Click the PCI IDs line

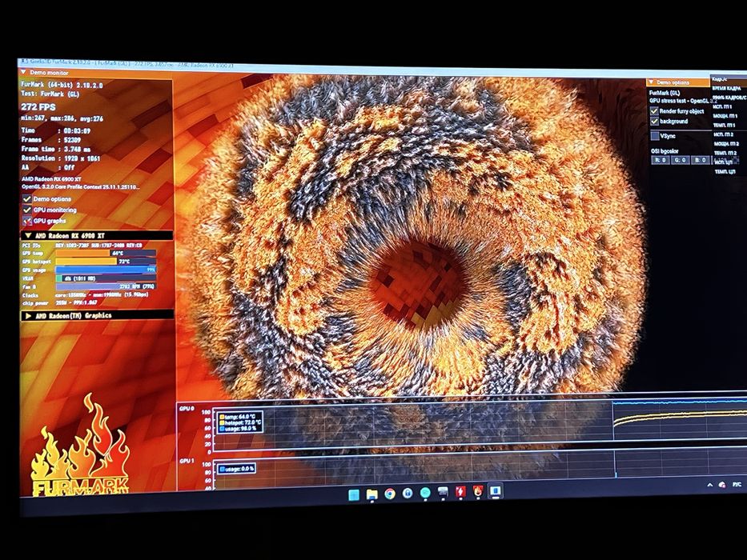(82, 246)
